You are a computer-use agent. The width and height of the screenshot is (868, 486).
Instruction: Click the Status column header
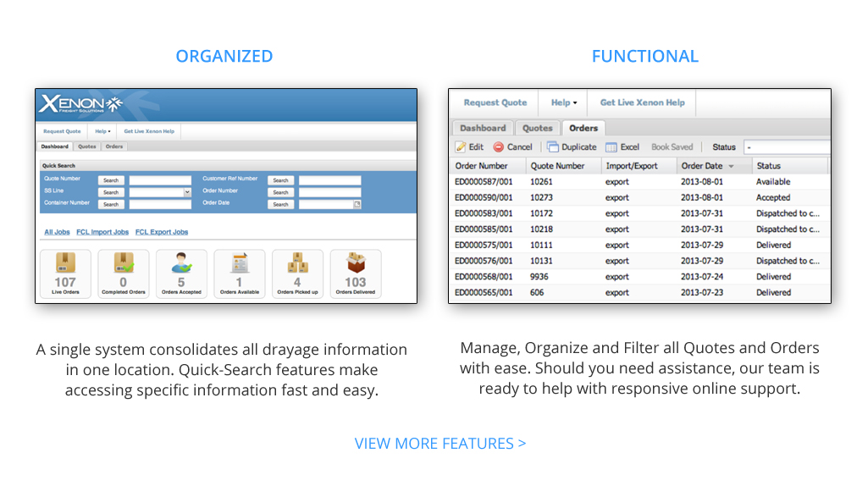[790, 166]
